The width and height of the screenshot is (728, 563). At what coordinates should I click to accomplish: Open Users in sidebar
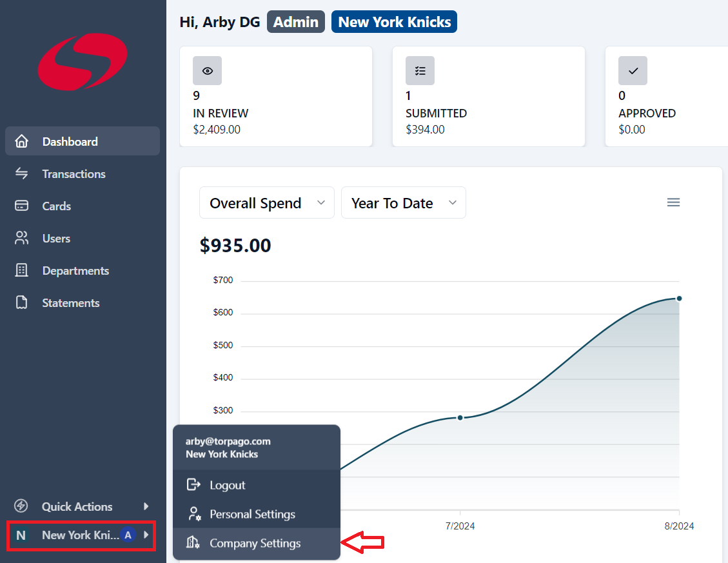(83, 238)
